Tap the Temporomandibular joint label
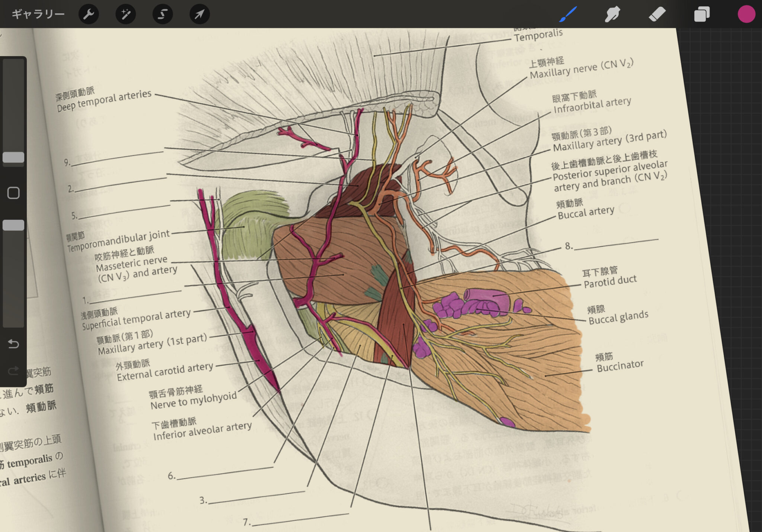Image resolution: width=762 pixels, height=532 pixels. (118, 241)
